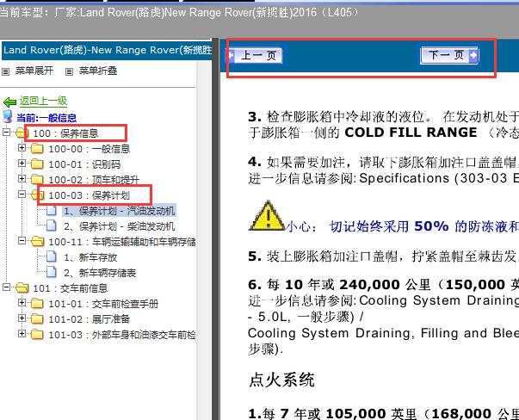Viewport: 519px width, 420px height.
Task: Click the list icon beside 菜单展开
Action: click(6, 71)
